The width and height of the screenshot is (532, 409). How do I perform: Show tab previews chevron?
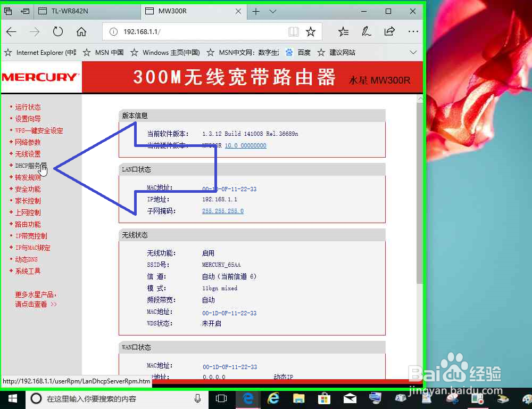point(272,12)
